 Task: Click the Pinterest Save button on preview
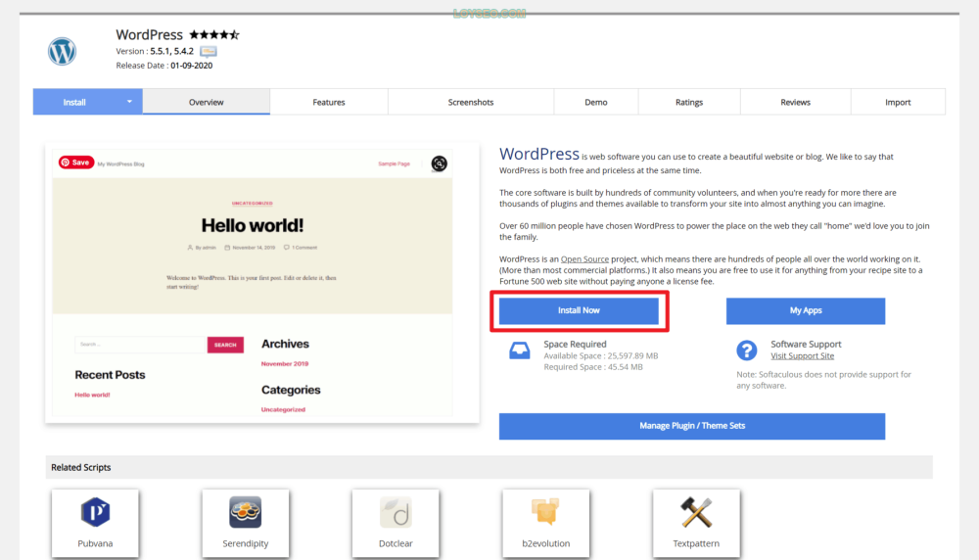tap(76, 163)
